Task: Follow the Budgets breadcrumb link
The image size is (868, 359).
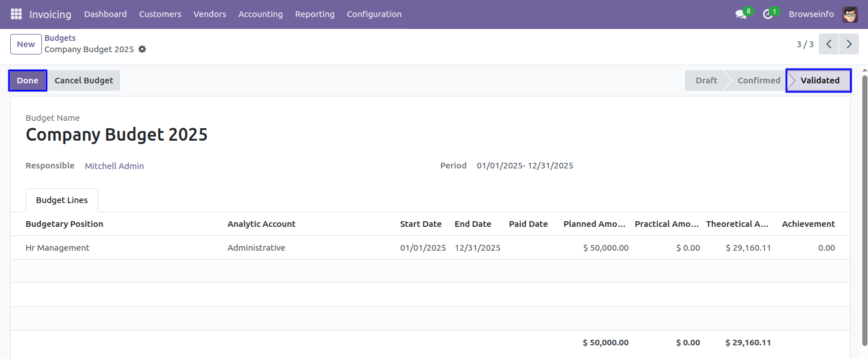Action: [x=60, y=38]
